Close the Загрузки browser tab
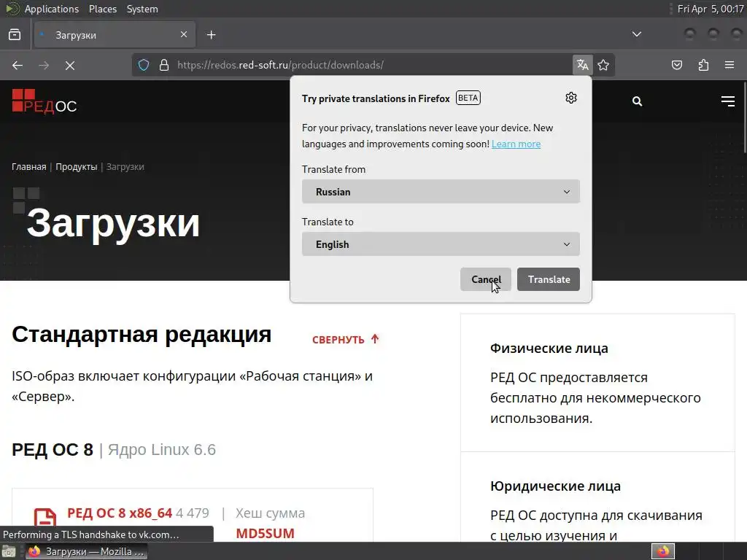The width and height of the screenshot is (747, 560). click(x=184, y=34)
